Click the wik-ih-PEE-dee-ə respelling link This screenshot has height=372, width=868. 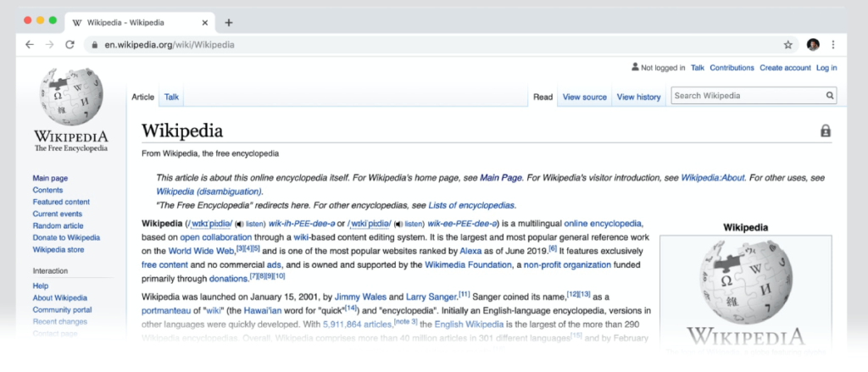[x=302, y=224]
